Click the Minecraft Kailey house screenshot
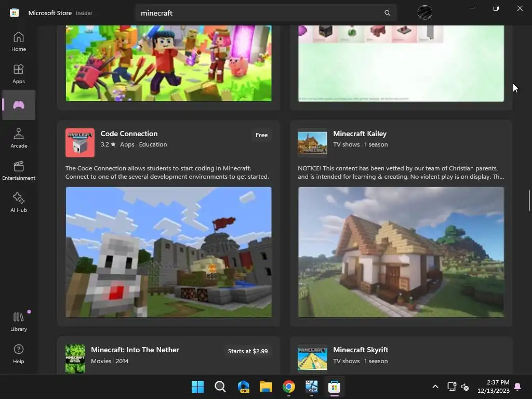This screenshot has height=399, width=532. [x=401, y=252]
